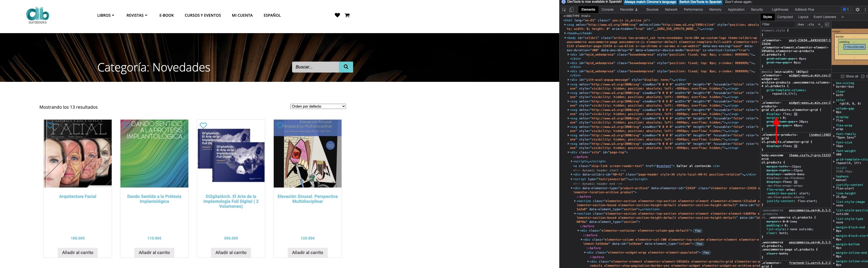Collapse the body id=colibri node
This screenshot has width=868, height=268.
(566, 38)
